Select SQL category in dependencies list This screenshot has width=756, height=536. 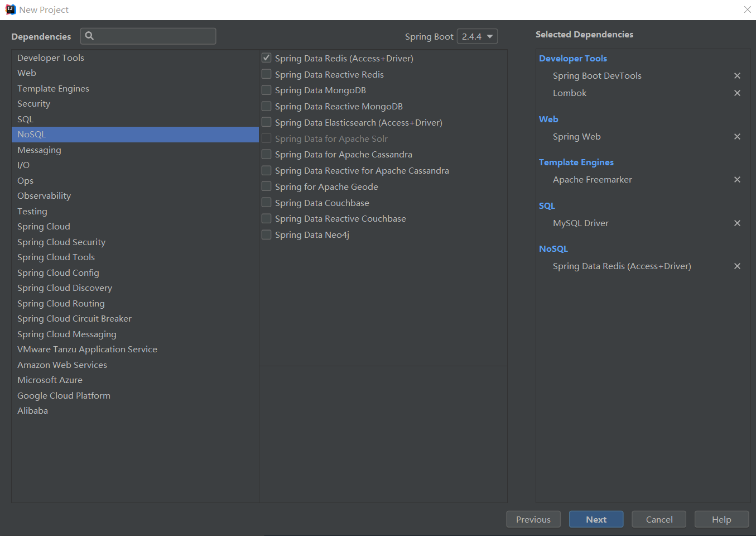pyautogui.click(x=135, y=119)
